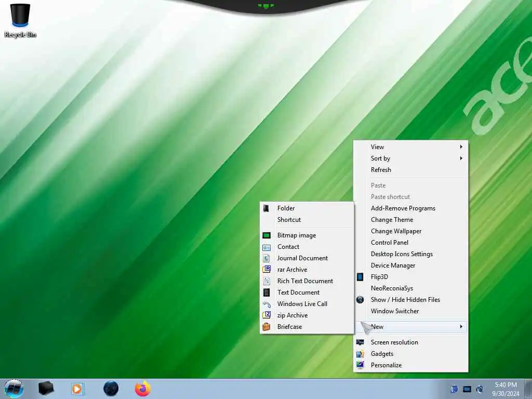Image resolution: width=532 pixels, height=399 pixels.
Task: Click the Folder icon in New submenu
Action: [267, 208]
